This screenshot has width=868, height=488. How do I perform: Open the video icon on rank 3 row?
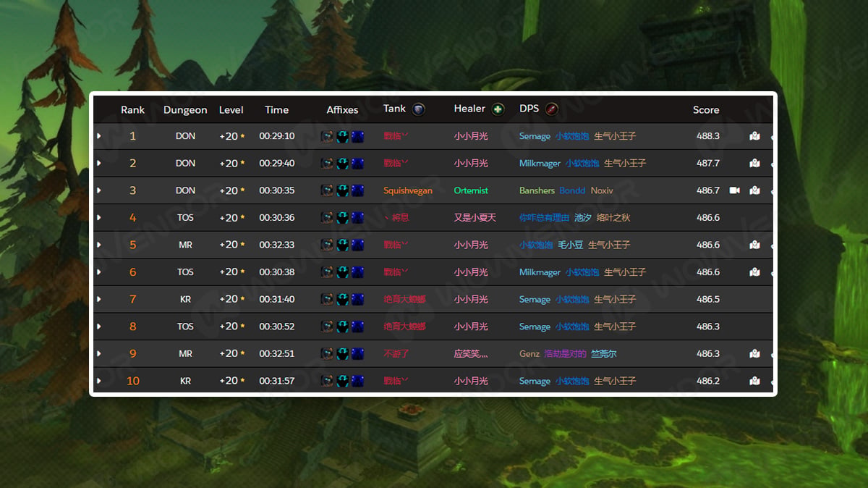tap(735, 190)
